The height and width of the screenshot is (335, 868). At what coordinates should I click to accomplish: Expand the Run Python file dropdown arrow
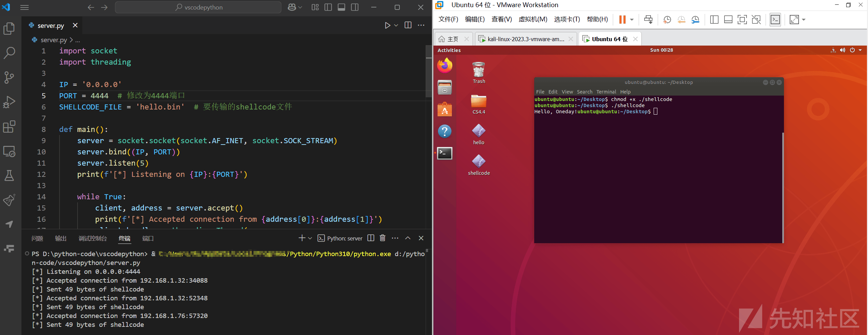click(x=396, y=26)
